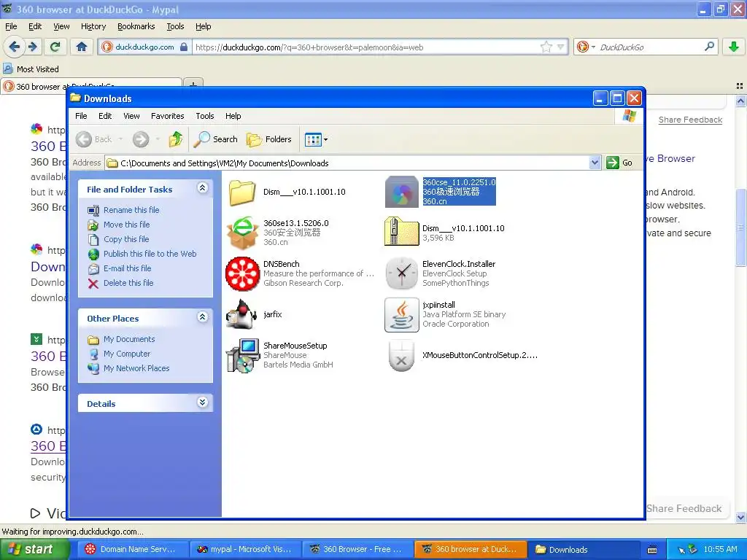The height and width of the screenshot is (560, 747).
Task: Select the ElevenClock.Installer icon
Action: click(x=402, y=274)
